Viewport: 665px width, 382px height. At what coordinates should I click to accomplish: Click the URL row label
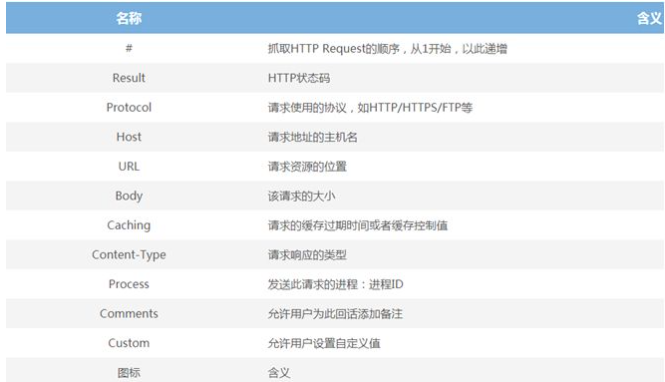coord(129,166)
